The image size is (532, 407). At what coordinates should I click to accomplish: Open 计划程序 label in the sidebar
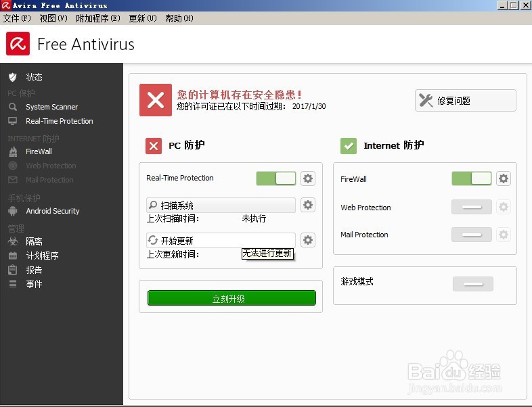click(x=42, y=256)
